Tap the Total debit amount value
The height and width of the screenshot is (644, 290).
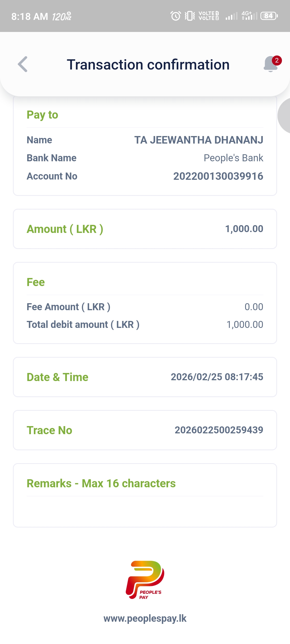point(245,325)
